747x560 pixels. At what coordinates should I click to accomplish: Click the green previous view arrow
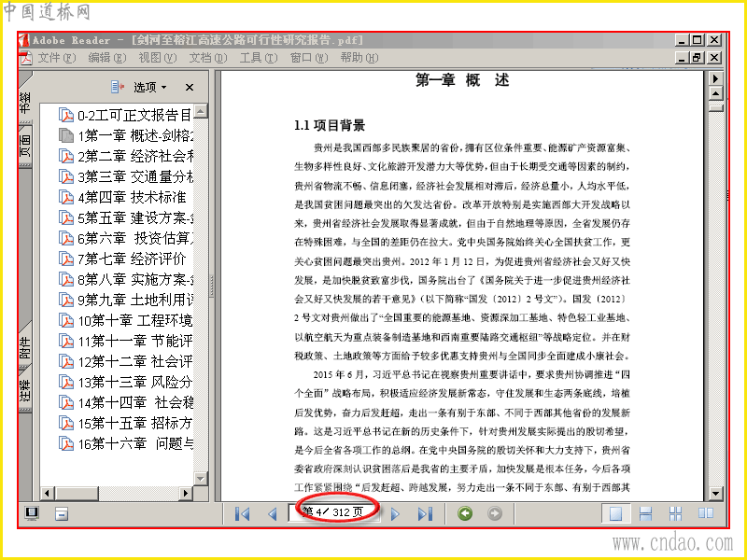[465, 513]
